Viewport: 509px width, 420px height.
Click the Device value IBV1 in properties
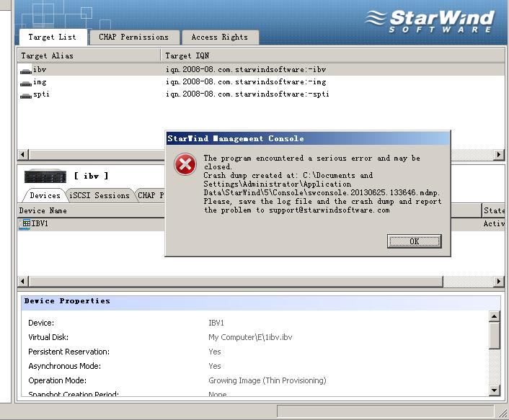[216, 323]
